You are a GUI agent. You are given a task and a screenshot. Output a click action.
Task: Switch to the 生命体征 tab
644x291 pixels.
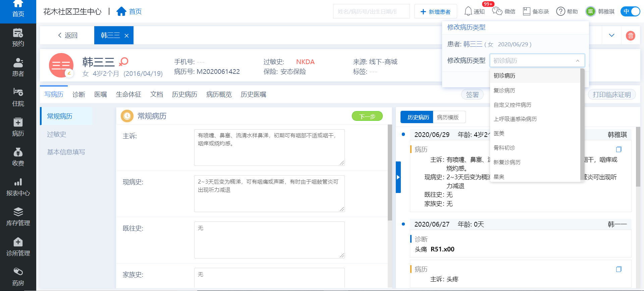[128, 95]
